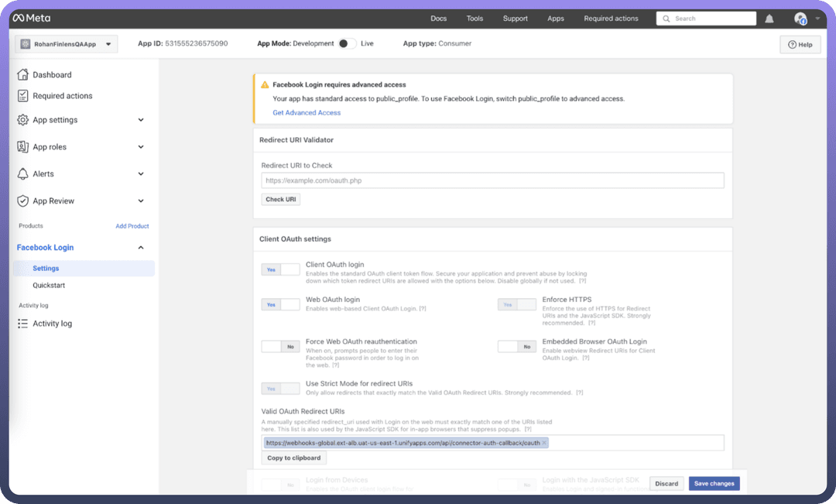Select Quickstart under Facebook Login
Screen dimensions: 836x504
point(49,285)
